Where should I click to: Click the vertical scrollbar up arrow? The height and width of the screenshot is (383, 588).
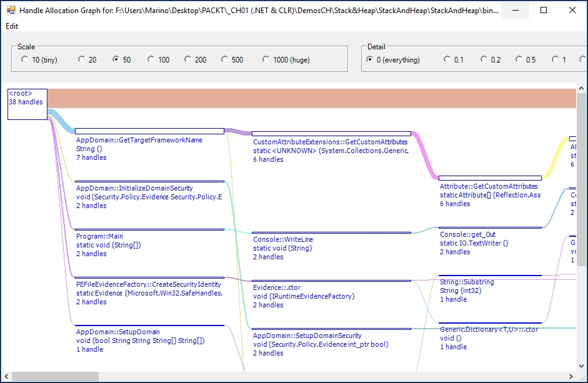[x=581, y=88]
